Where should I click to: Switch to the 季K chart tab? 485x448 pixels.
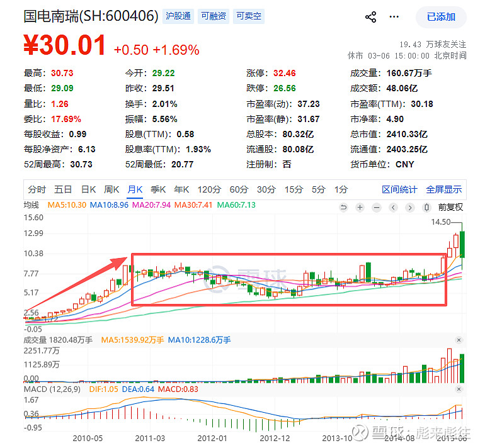tap(158, 189)
